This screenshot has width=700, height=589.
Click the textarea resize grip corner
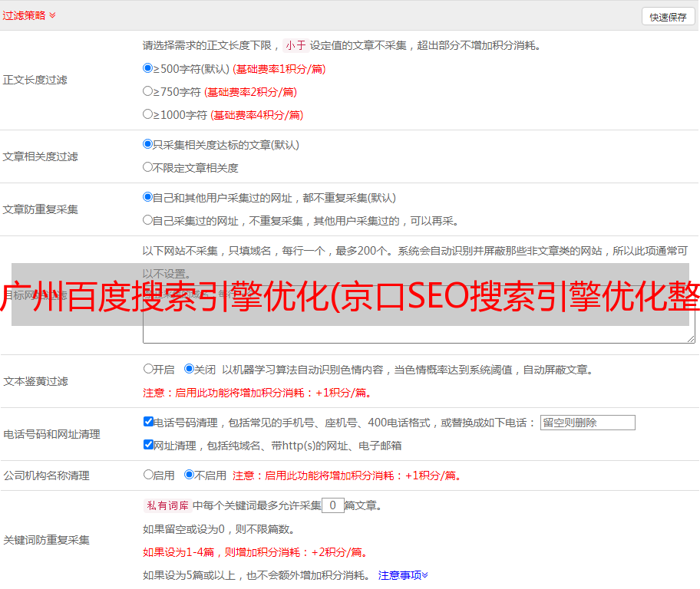(x=691, y=339)
